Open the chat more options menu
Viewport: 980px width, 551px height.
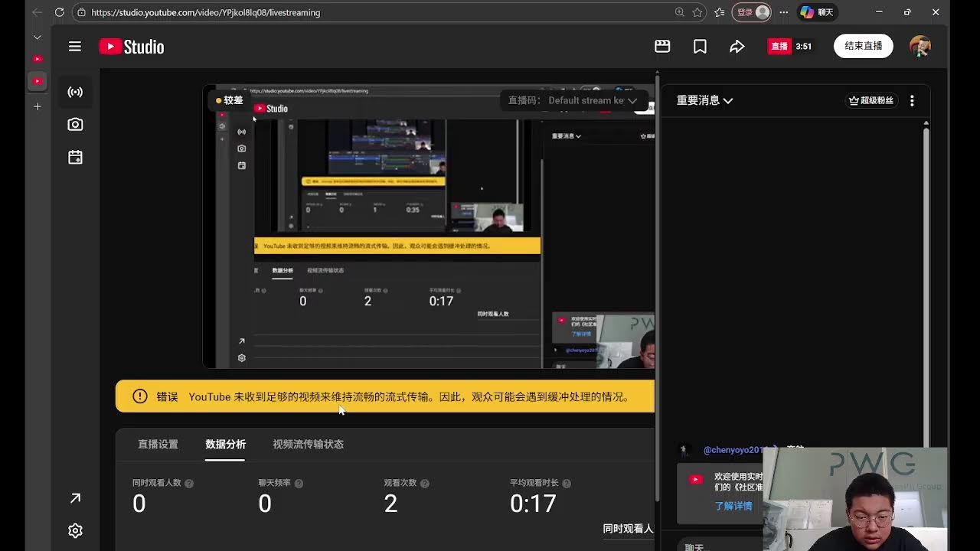(912, 100)
